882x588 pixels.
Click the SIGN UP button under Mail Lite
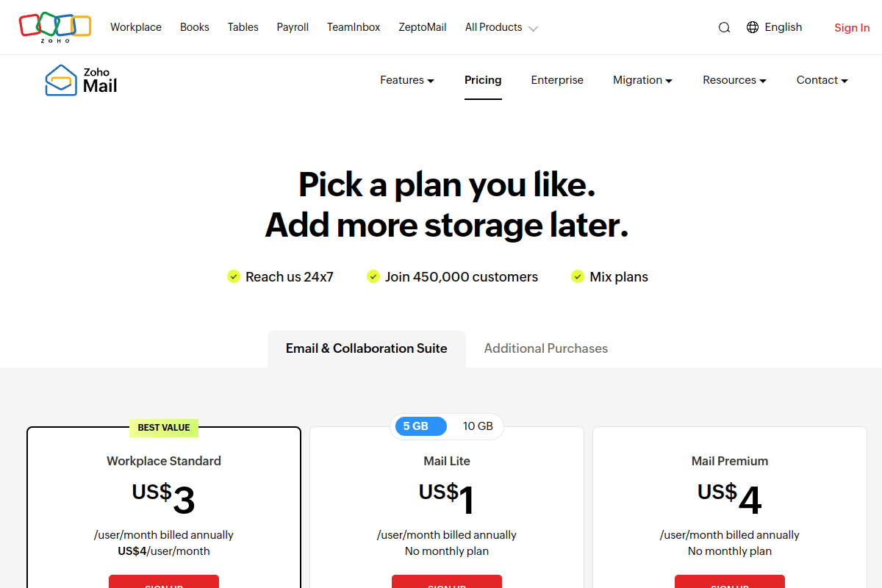446,583
